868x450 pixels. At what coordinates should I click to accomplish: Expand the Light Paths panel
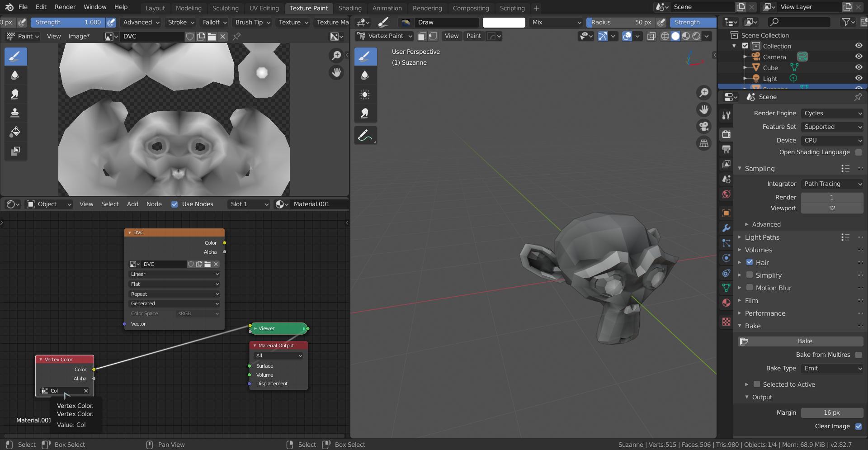762,237
